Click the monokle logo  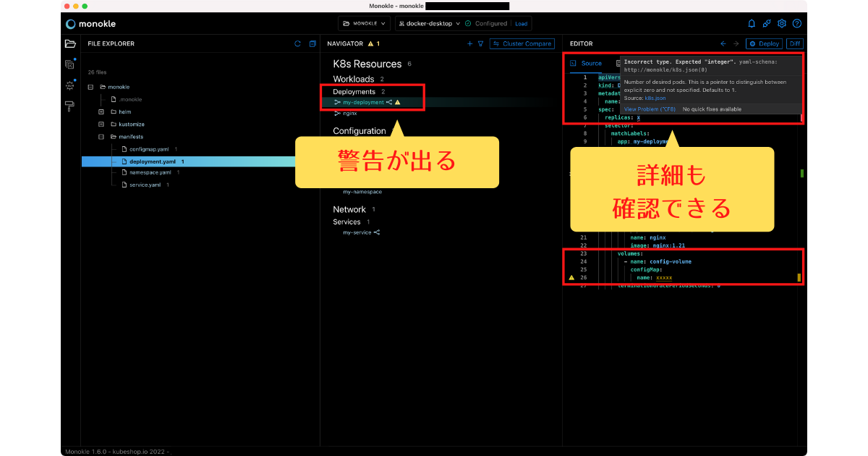tap(90, 24)
